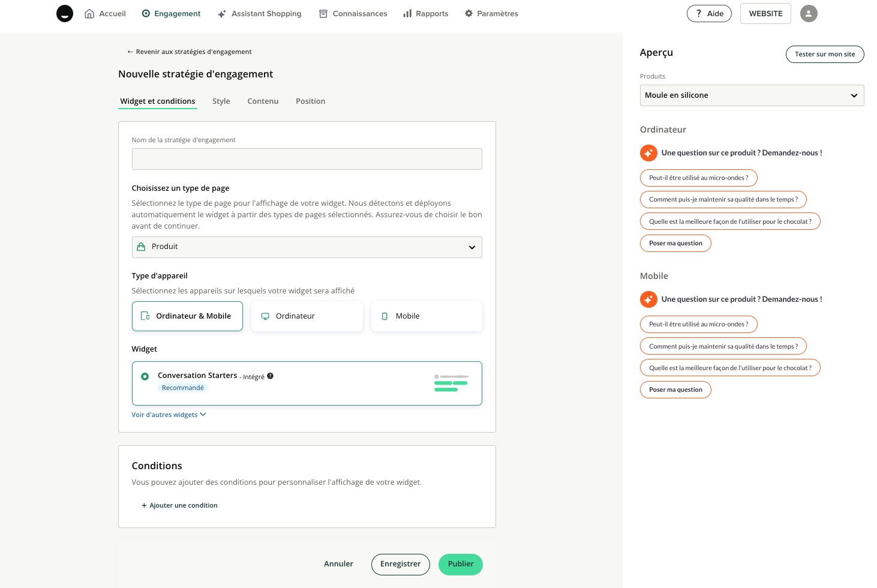Click the green Publier button

460,564
